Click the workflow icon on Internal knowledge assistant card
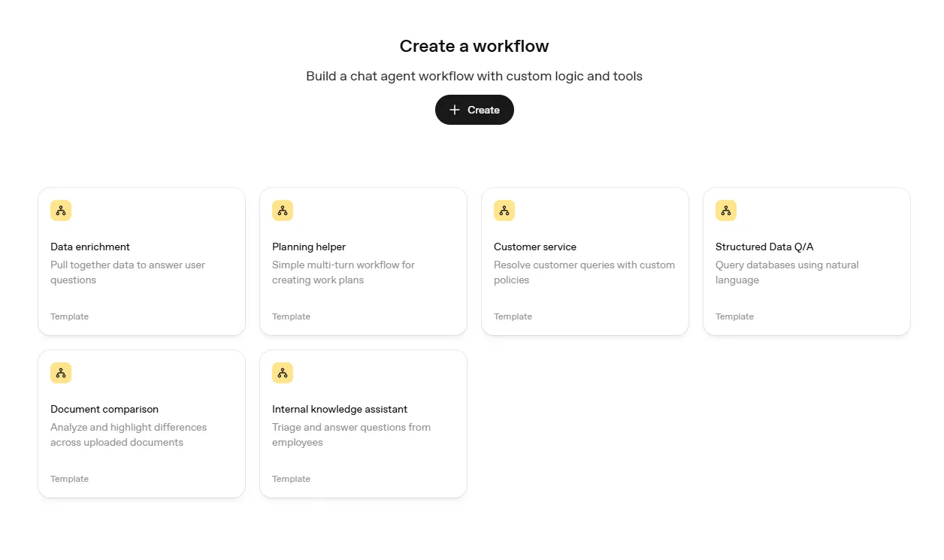 283,373
